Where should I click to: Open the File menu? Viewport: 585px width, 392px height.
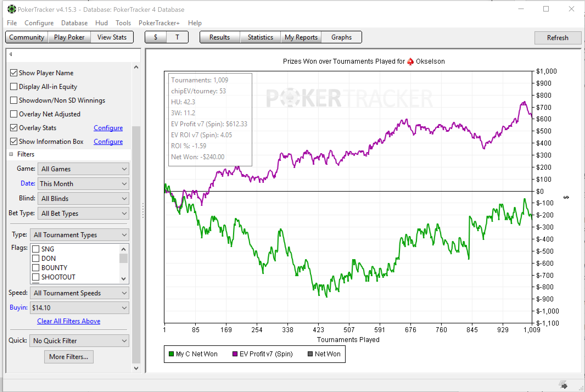[12, 23]
